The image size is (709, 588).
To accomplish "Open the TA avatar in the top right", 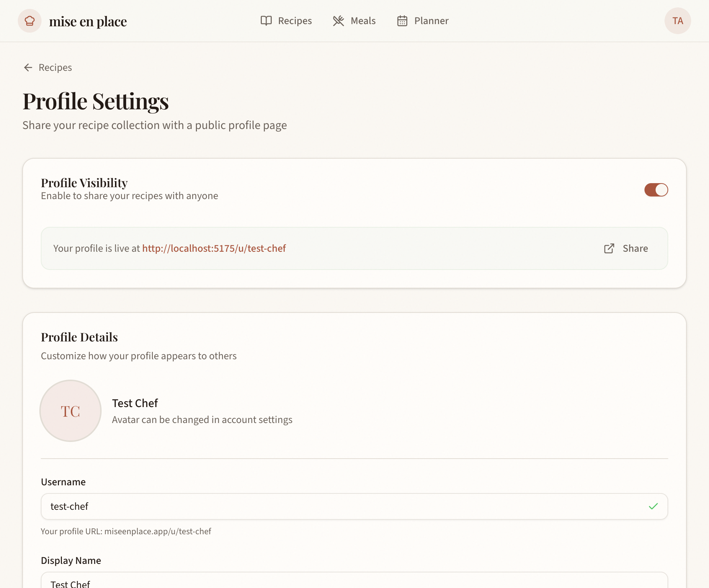I will pyautogui.click(x=677, y=21).
